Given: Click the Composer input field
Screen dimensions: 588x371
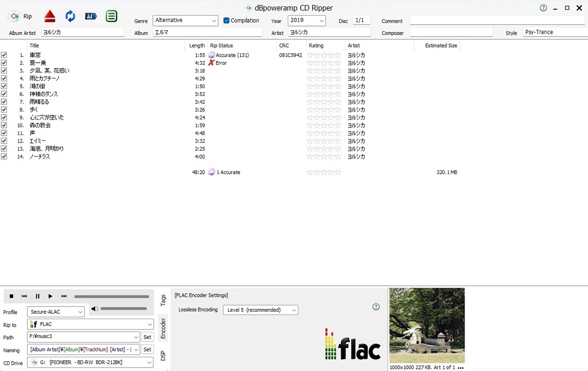Looking at the screenshot, I should point(451,32).
